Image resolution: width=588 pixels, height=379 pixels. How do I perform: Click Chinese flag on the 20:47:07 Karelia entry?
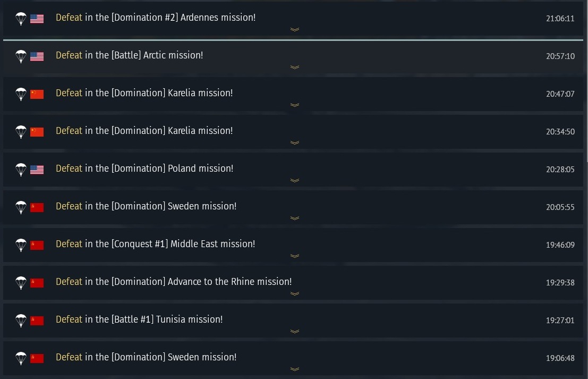[x=37, y=94]
